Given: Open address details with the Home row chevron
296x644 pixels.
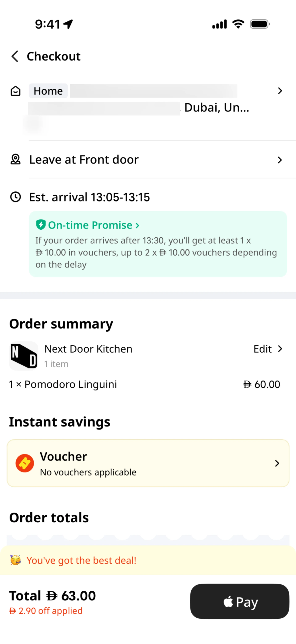Looking at the screenshot, I should [x=280, y=91].
